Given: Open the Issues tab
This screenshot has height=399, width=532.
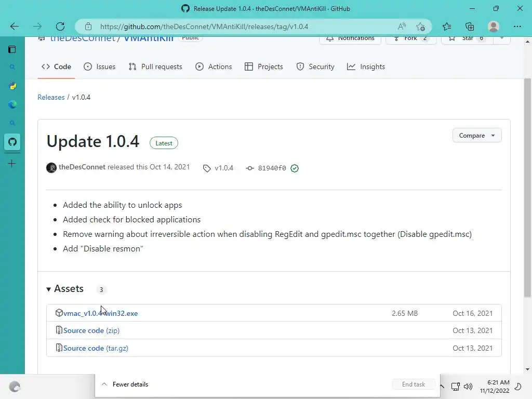Looking at the screenshot, I should click(x=100, y=66).
